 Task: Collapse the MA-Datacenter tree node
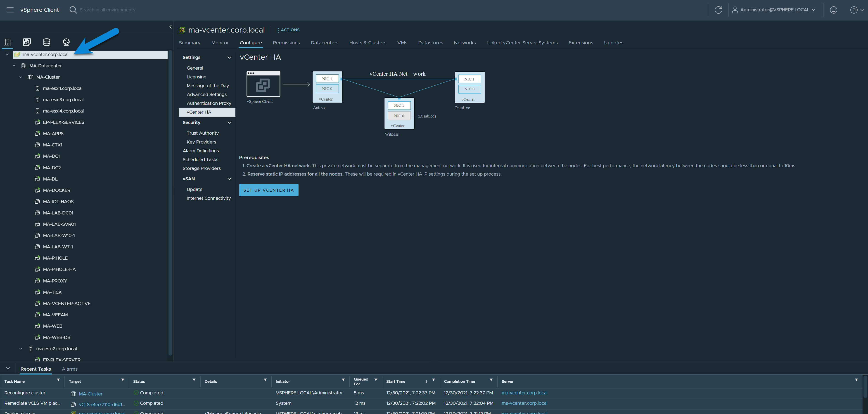14,66
